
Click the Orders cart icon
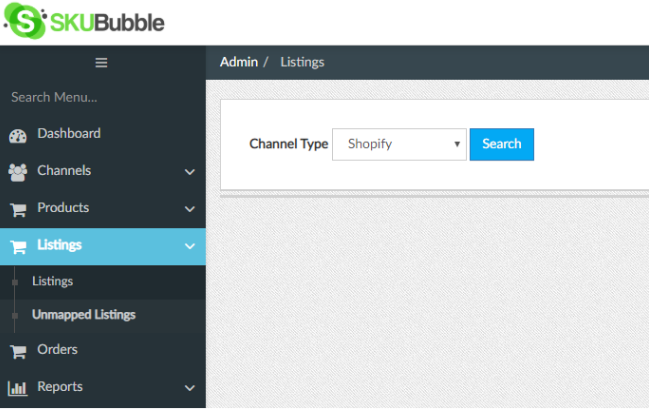17,351
